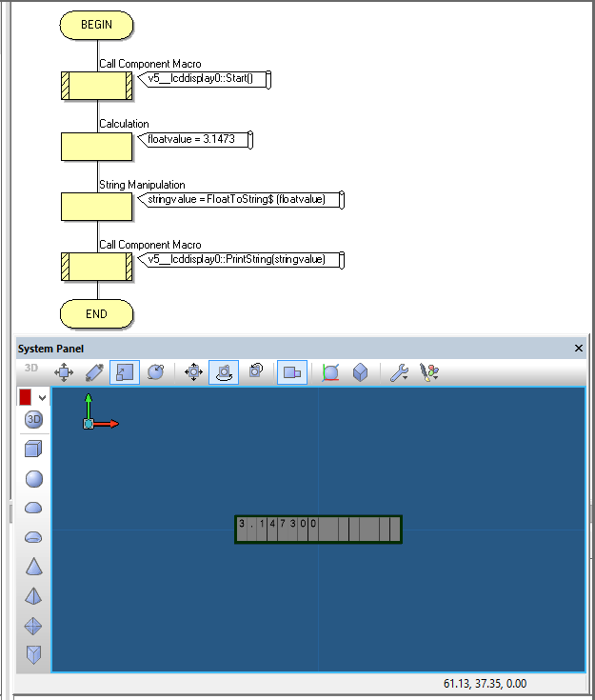The image size is (595, 700).
Task: Toggle the highlighted overlapping rectangles button
Action: (291, 372)
